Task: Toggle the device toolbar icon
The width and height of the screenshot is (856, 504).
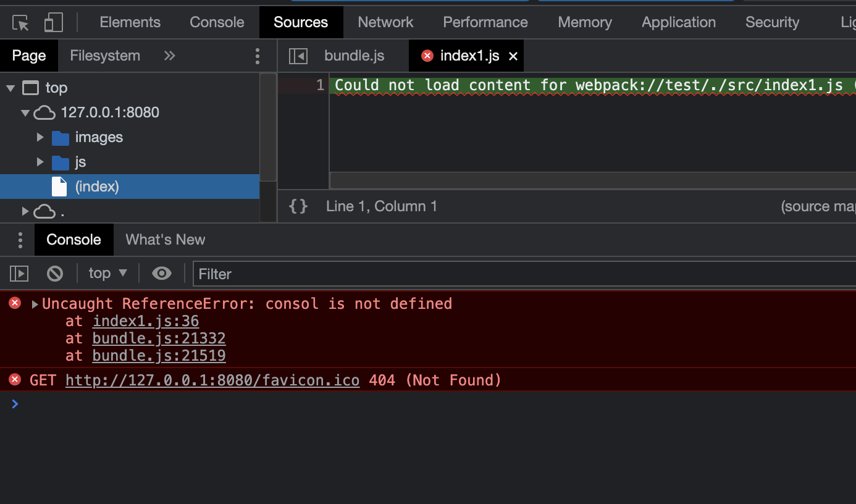Action: tap(54, 23)
